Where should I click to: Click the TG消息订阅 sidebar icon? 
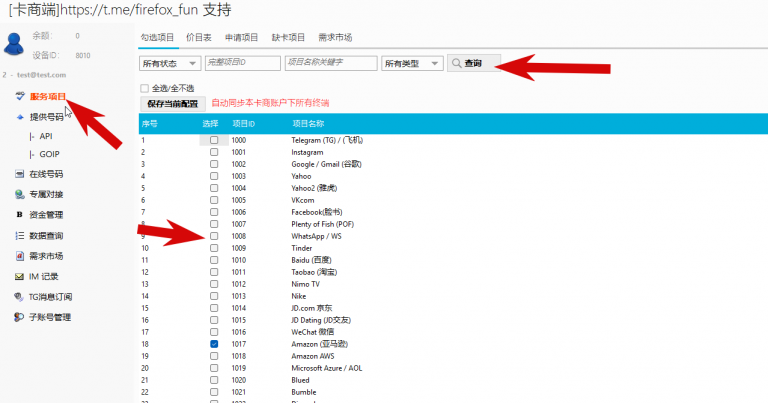19,297
